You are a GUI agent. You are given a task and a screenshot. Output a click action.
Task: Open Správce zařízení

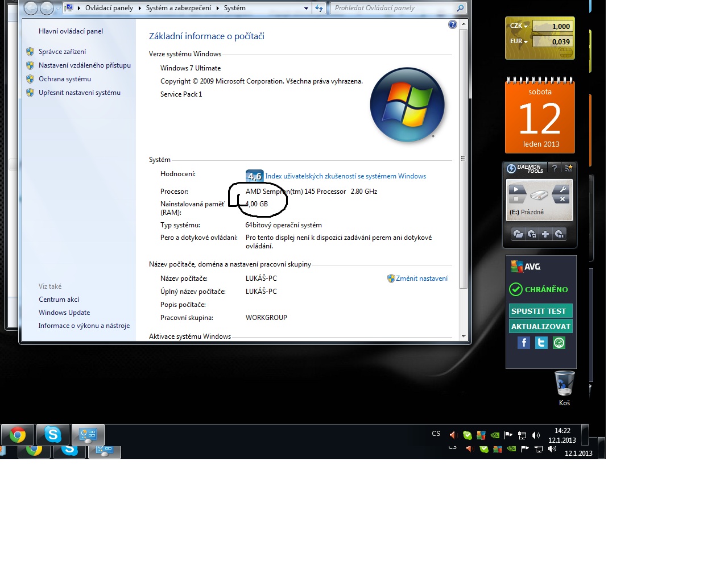click(x=62, y=52)
